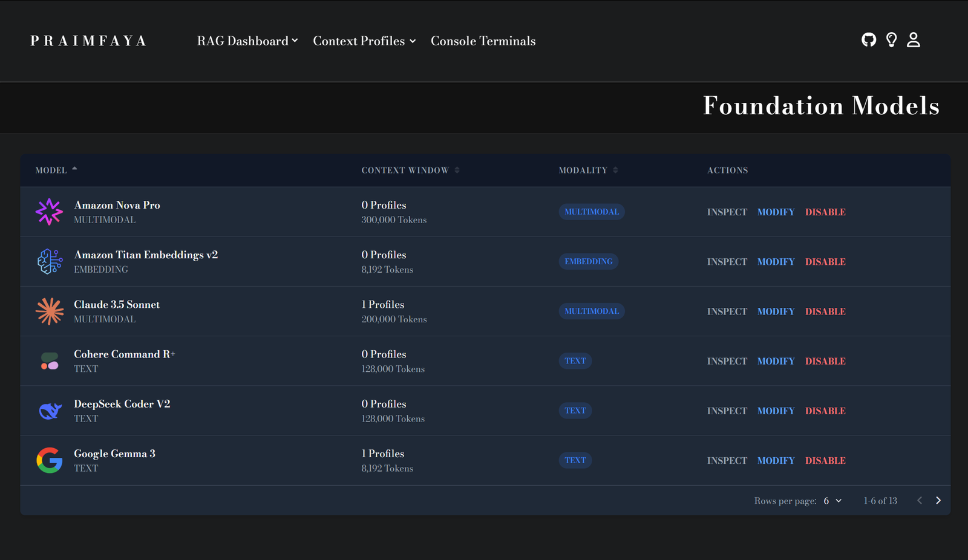Click the EMBEDDING modality badge
Screen dimensions: 968x560
pos(589,261)
